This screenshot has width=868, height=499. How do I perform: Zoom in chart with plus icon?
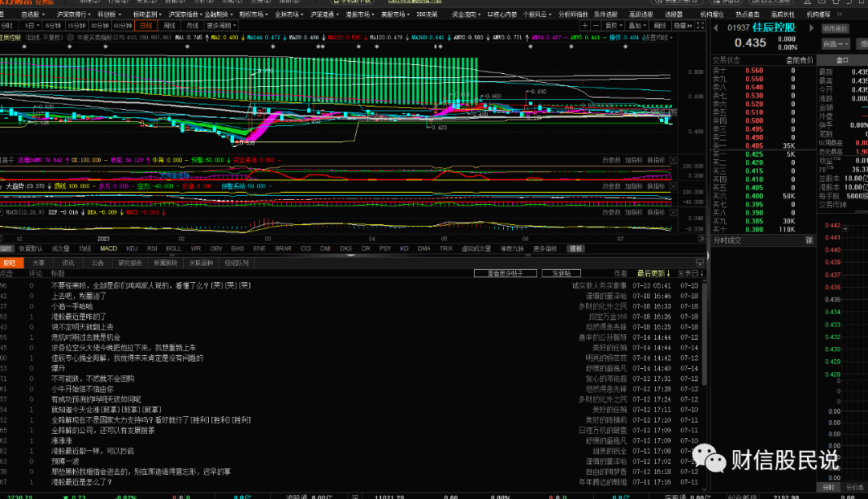click(585, 26)
